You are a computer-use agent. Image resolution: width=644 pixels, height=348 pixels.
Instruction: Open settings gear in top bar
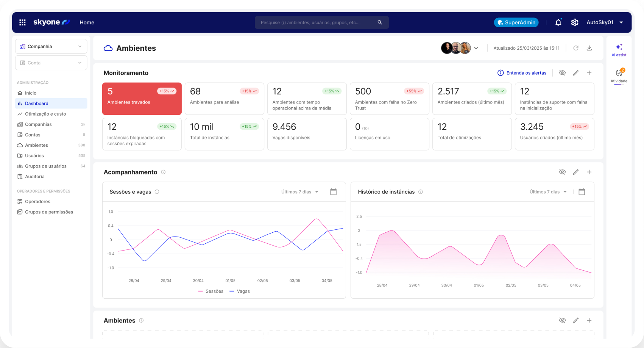point(574,22)
